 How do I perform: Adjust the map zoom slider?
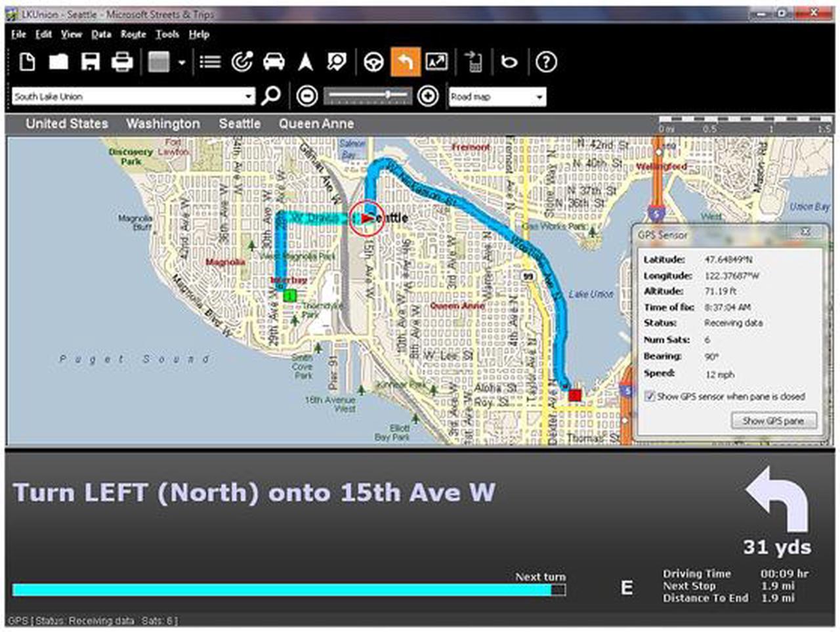point(367,96)
